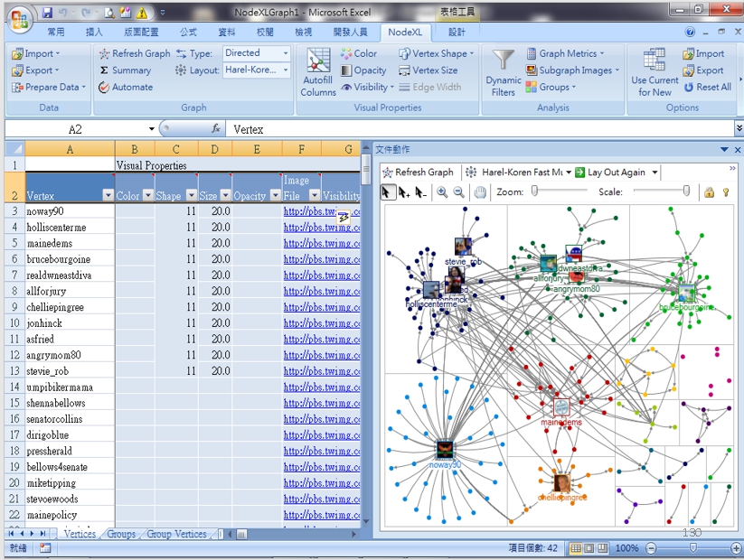This screenshot has width=744, height=560.
Task: Click the noway90 vertex image in graph
Action: tap(445, 450)
